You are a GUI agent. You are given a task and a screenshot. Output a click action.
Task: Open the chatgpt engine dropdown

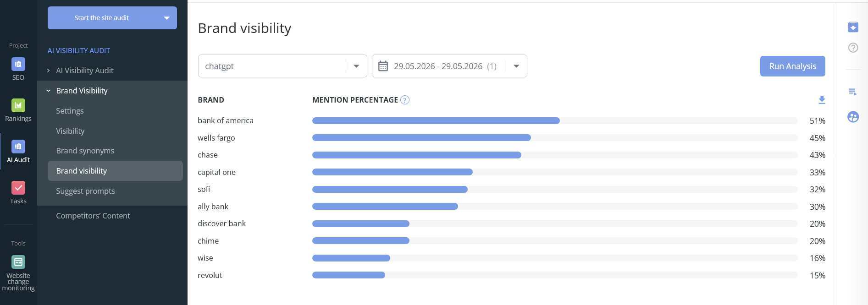pos(282,66)
